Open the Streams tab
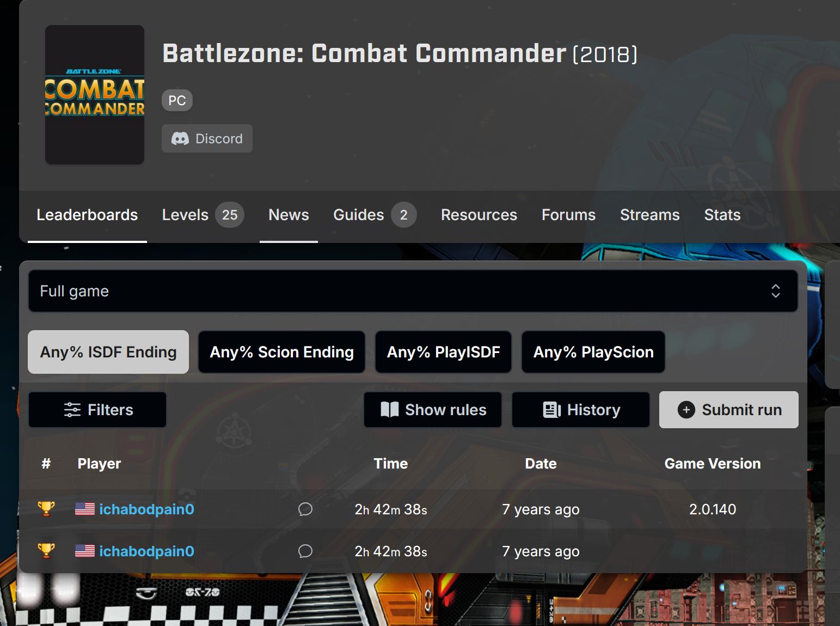The height and width of the screenshot is (626, 840). click(649, 215)
